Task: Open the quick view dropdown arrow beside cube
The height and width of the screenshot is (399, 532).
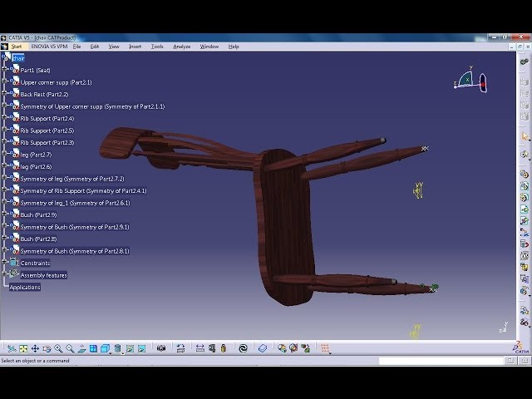Action: [x=111, y=352]
